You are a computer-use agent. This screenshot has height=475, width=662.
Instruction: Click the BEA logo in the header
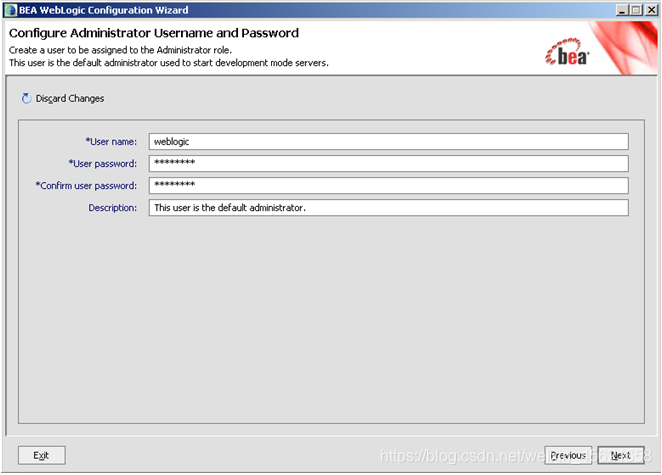[567, 53]
